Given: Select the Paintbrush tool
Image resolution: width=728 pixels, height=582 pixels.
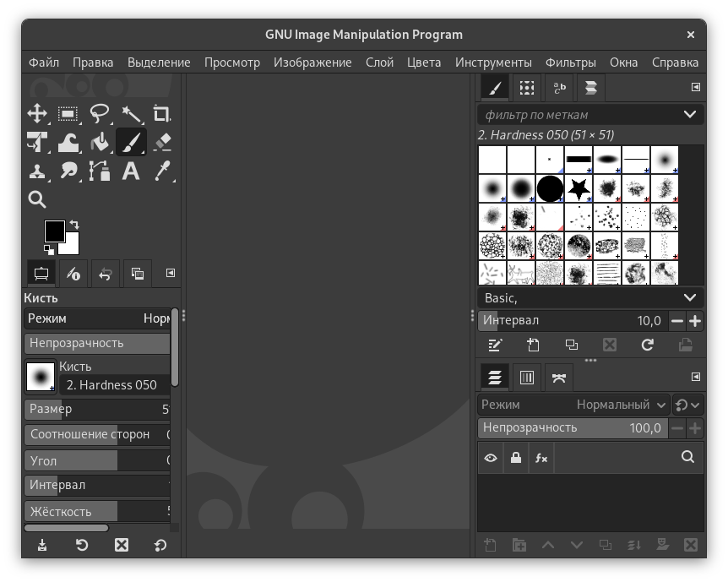Looking at the screenshot, I should [x=132, y=142].
